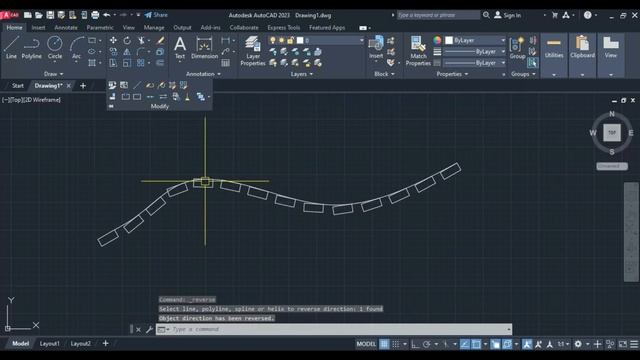Select the Trim tool

(x=141, y=40)
